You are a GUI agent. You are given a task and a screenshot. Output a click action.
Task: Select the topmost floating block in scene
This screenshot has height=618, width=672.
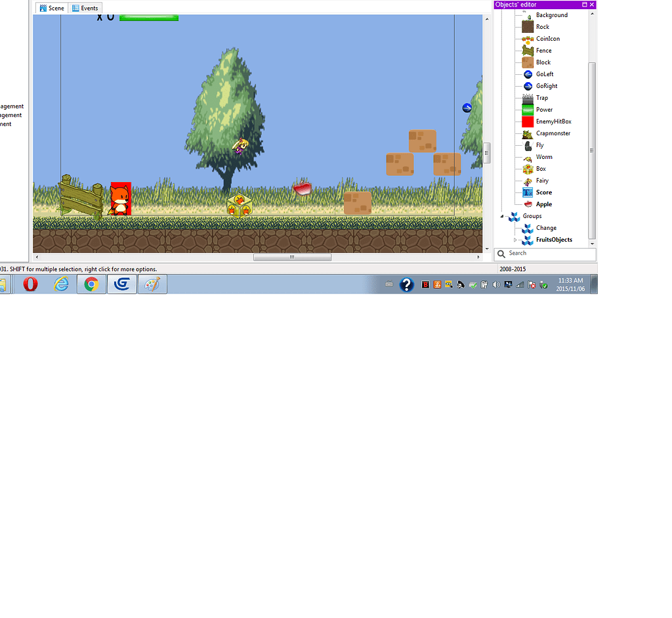pos(422,141)
